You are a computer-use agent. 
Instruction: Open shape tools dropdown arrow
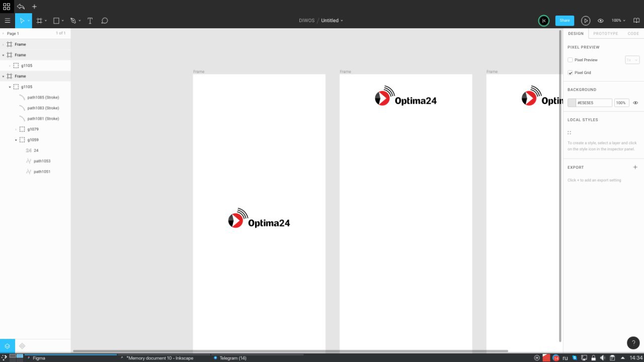point(62,21)
